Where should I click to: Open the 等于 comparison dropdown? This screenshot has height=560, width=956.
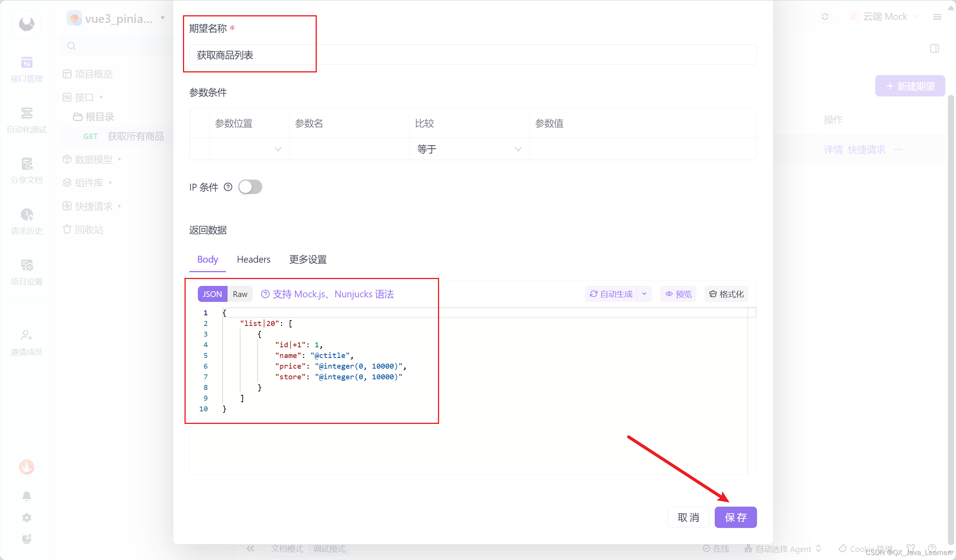point(470,149)
